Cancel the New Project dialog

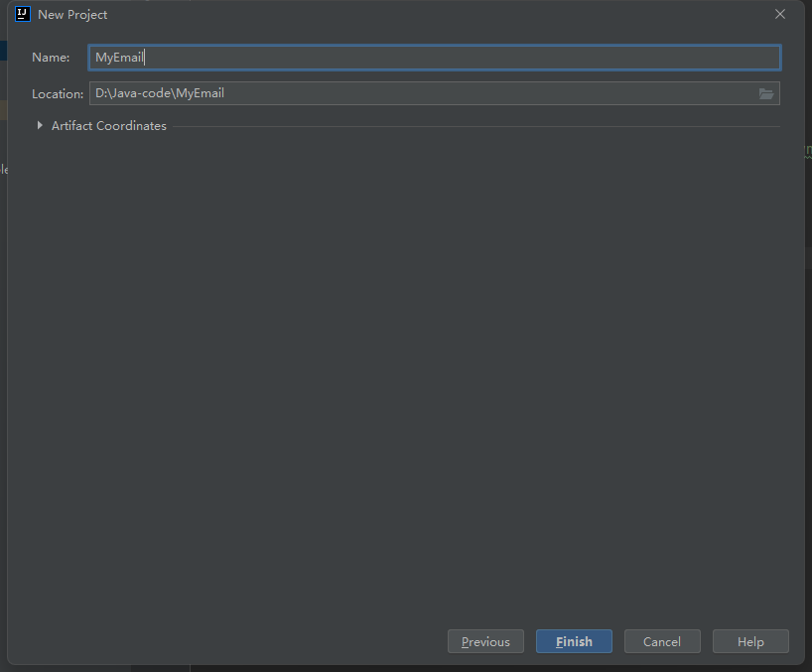coord(662,641)
